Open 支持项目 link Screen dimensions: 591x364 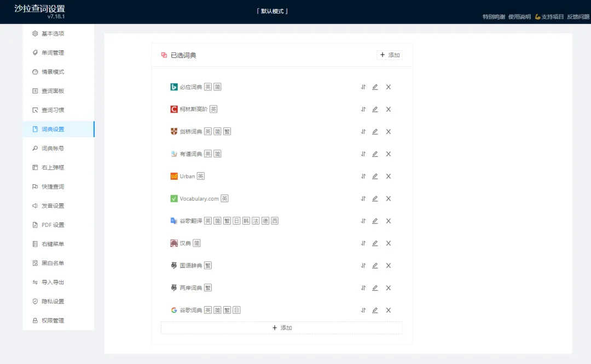(x=549, y=16)
